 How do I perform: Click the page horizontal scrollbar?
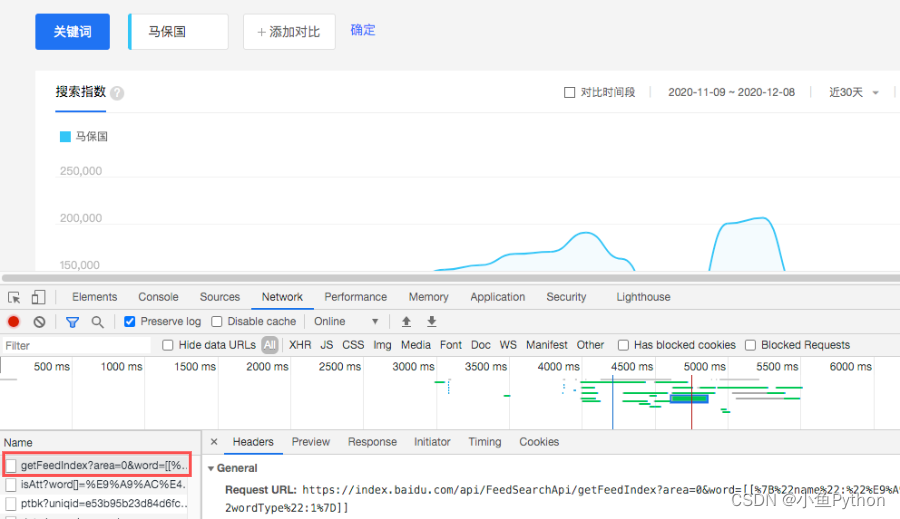pos(450,278)
